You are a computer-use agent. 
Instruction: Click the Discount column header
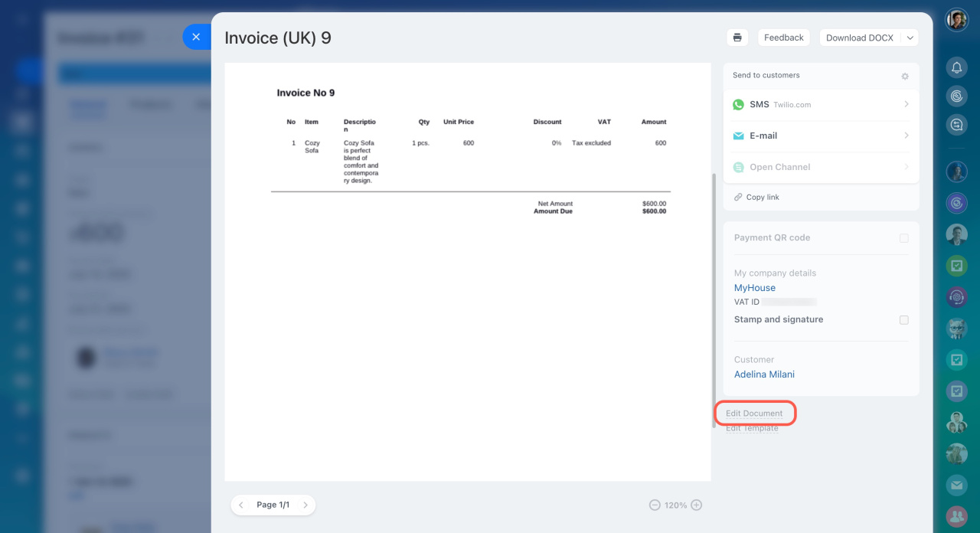(x=547, y=122)
